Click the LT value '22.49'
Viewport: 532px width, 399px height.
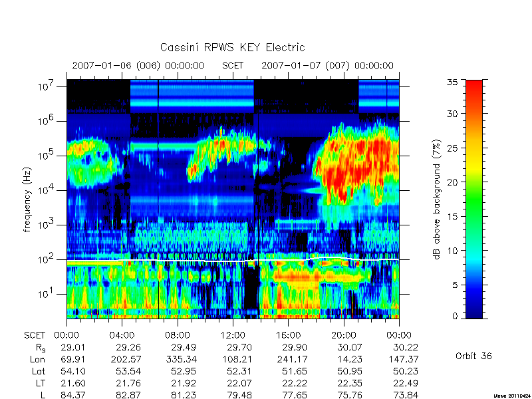406,383
